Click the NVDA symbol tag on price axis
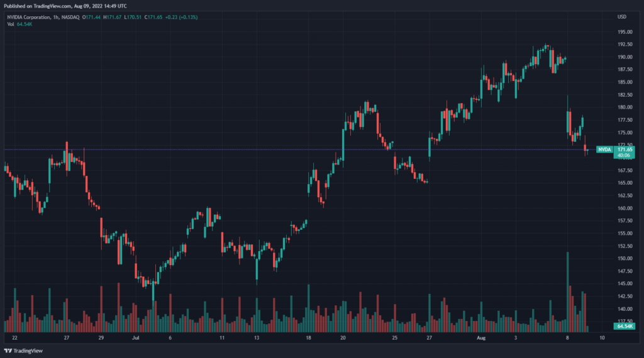Image resolution: width=644 pixels, height=358 pixels. coord(604,149)
